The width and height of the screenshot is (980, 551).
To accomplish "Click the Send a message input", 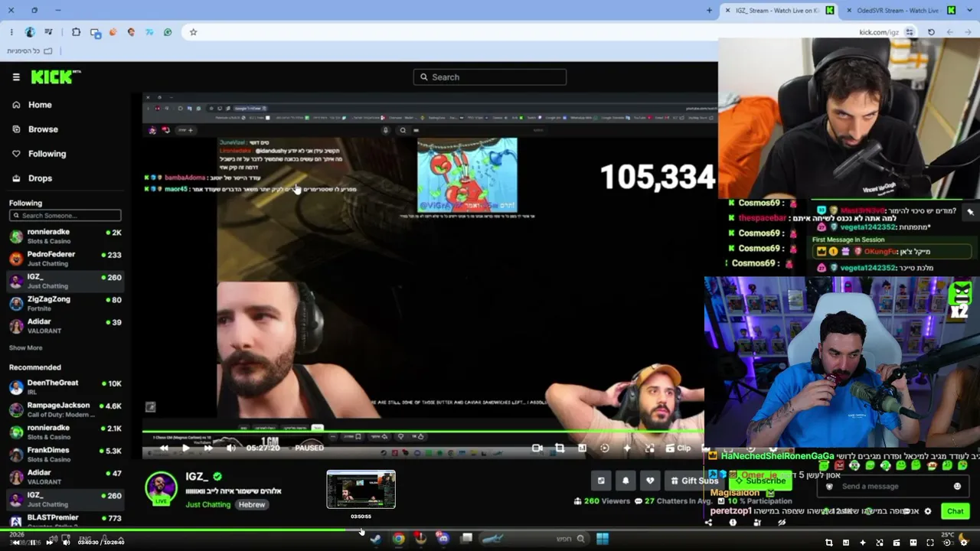I will (x=891, y=487).
